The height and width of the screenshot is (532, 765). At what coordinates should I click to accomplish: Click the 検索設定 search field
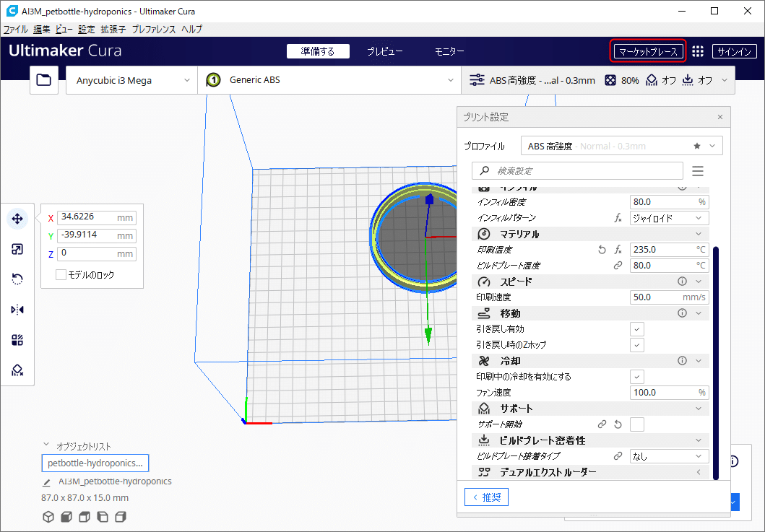[577, 171]
